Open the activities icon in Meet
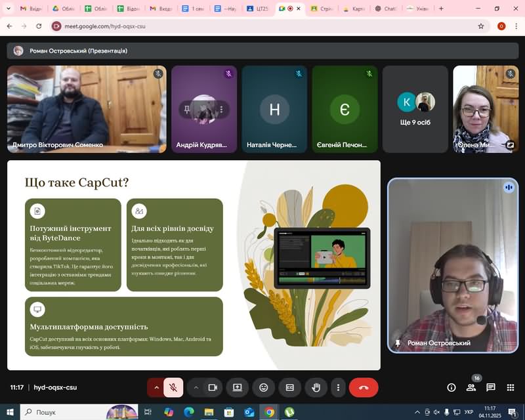525x420 pixels. tap(511, 387)
